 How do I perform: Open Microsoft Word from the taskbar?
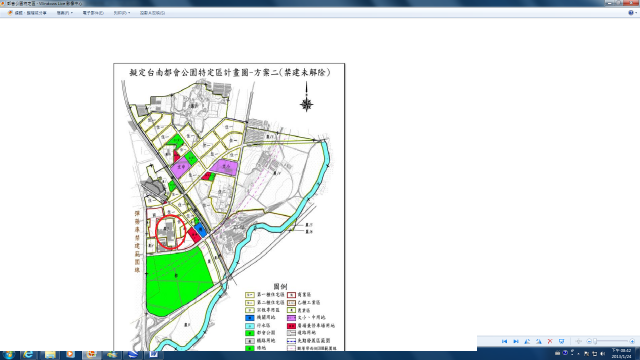click(x=153, y=354)
